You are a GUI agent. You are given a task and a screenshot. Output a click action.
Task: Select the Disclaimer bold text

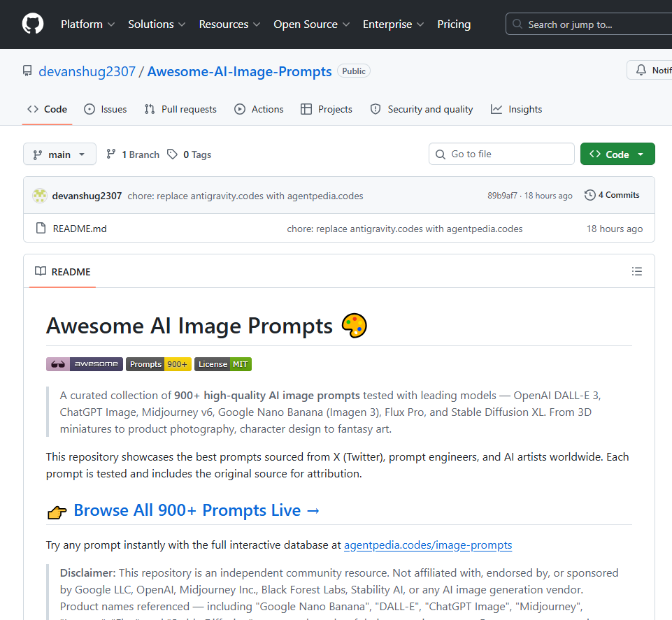tap(88, 573)
